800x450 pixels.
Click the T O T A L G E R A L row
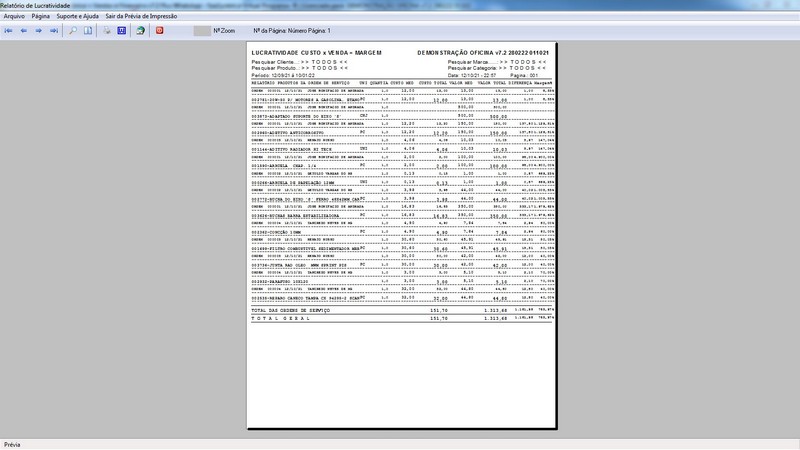pyautogui.click(x=402, y=318)
